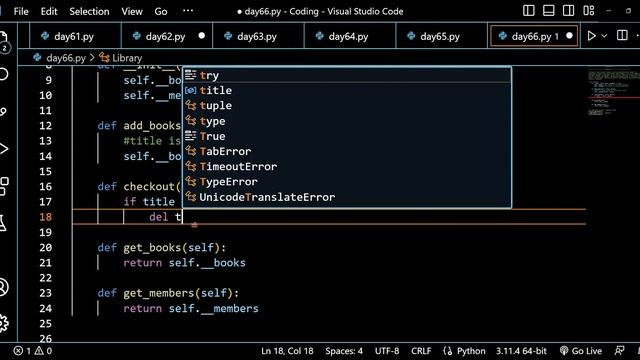
Task: Open the Edit menu
Action: pos(49,11)
